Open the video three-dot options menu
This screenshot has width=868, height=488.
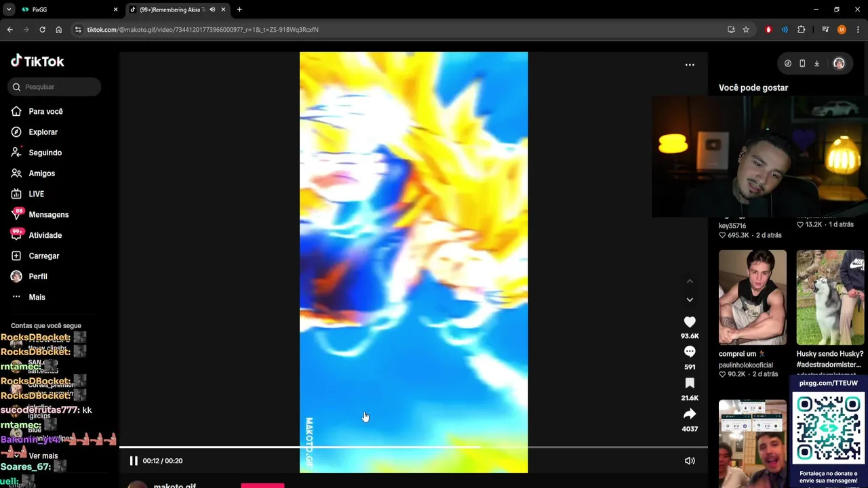click(690, 64)
